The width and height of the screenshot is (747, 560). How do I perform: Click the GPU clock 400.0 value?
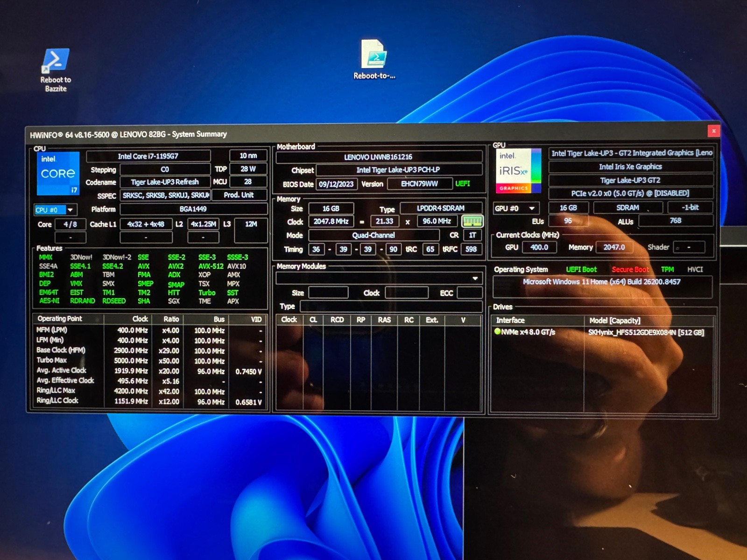(x=539, y=247)
